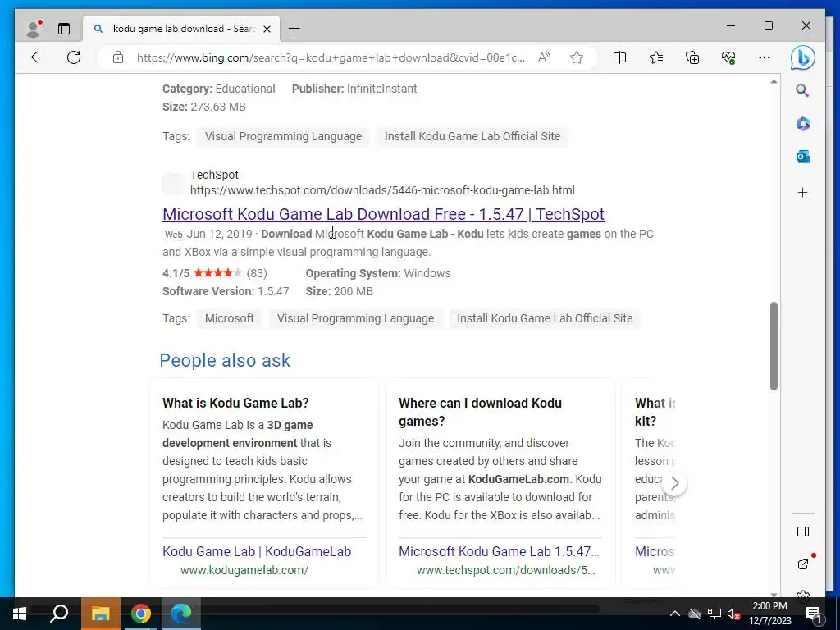Open Microsoft 365 sidebar icon
Screen dimensions: 840x630
pyautogui.click(x=802, y=124)
